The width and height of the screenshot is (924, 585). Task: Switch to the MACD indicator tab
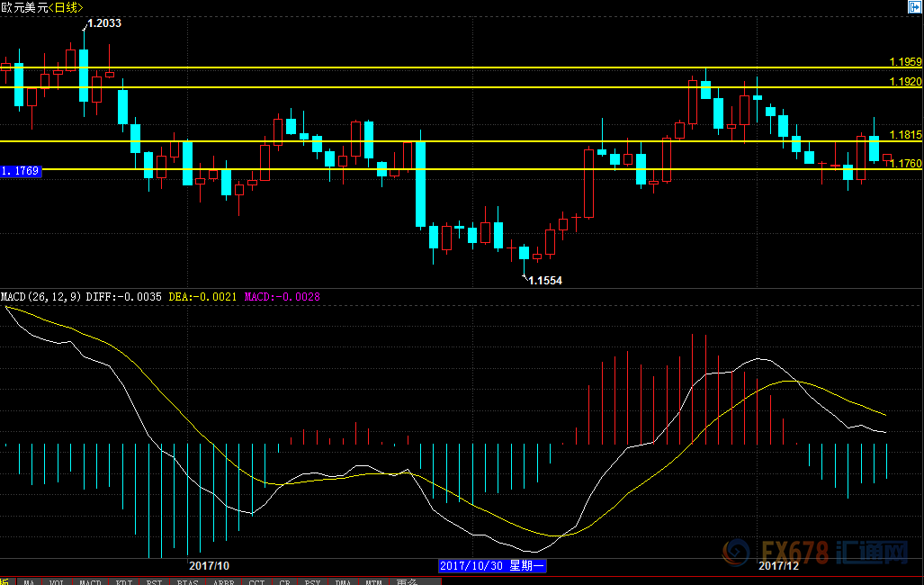coord(90,581)
